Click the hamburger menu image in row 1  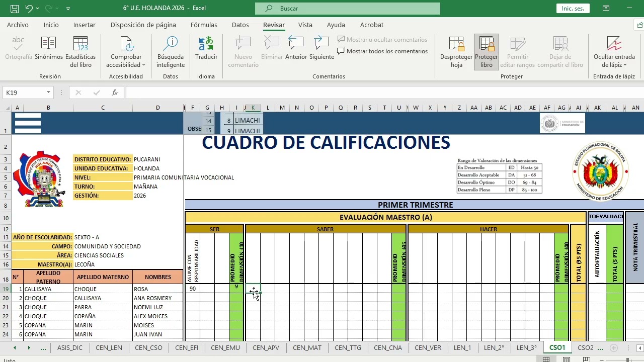pos(28,123)
